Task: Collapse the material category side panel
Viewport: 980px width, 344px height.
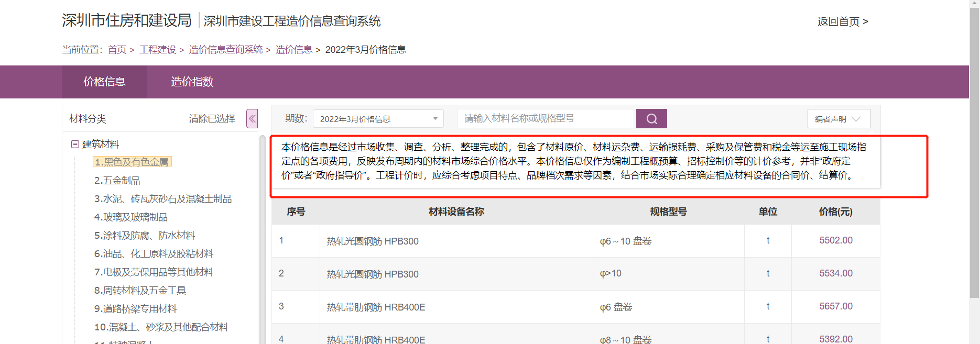Action: [252, 119]
